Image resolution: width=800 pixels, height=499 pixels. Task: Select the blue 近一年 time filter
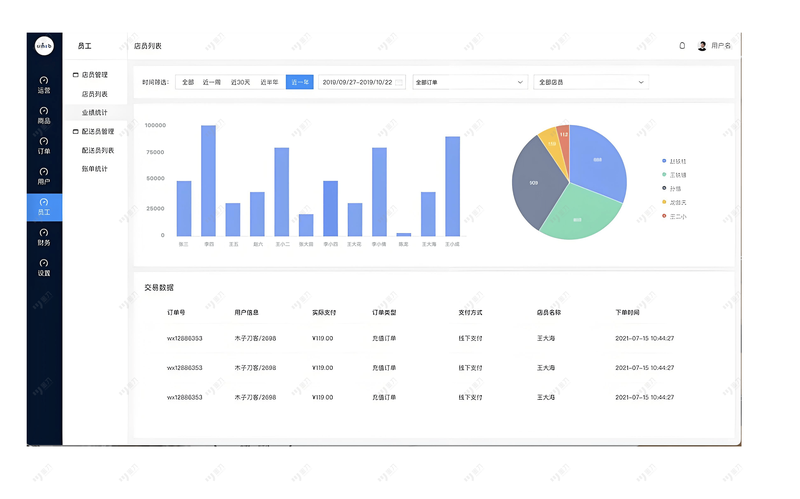coord(299,82)
